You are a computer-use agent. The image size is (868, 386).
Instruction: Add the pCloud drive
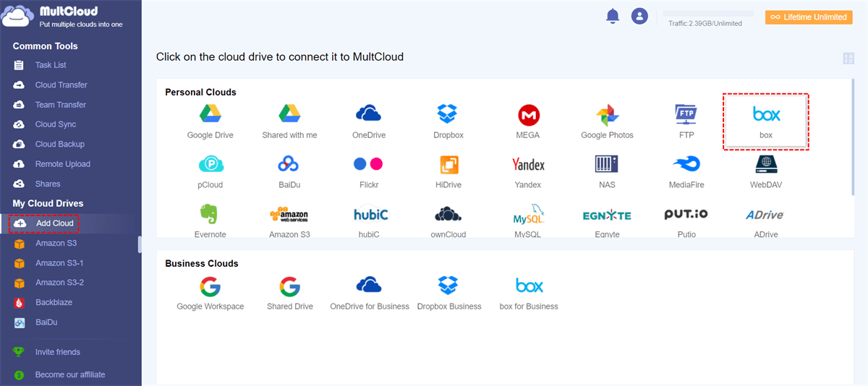(210, 164)
